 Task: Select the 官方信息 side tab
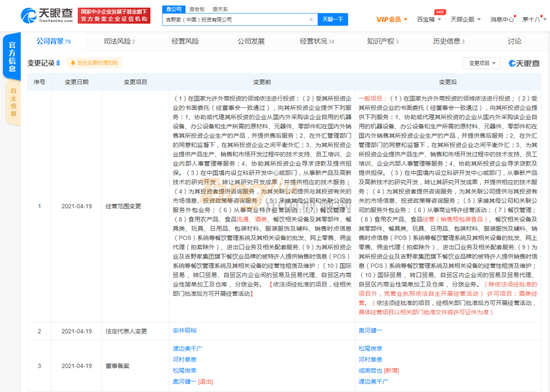point(12,57)
